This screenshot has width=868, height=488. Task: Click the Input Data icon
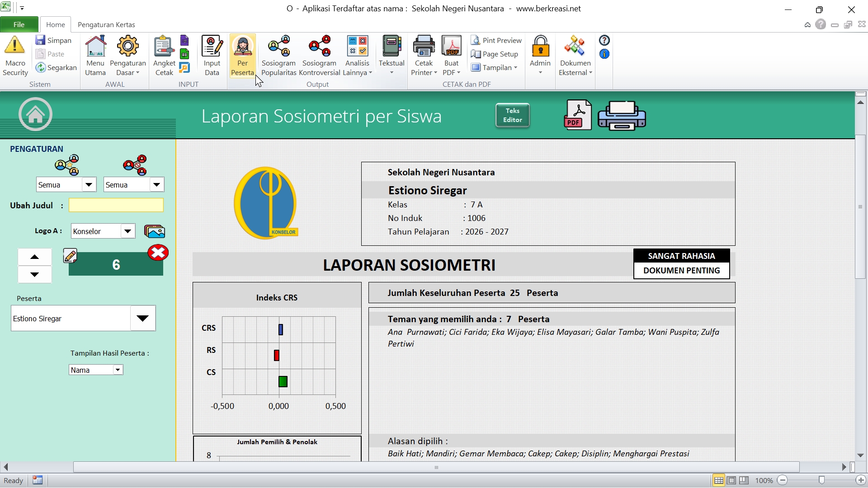tap(212, 46)
